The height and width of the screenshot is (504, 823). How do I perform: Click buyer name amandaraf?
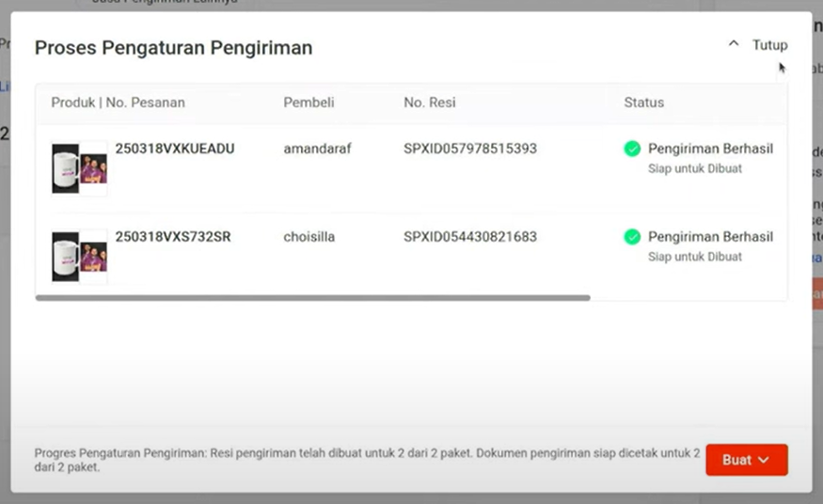coord(318,149)
